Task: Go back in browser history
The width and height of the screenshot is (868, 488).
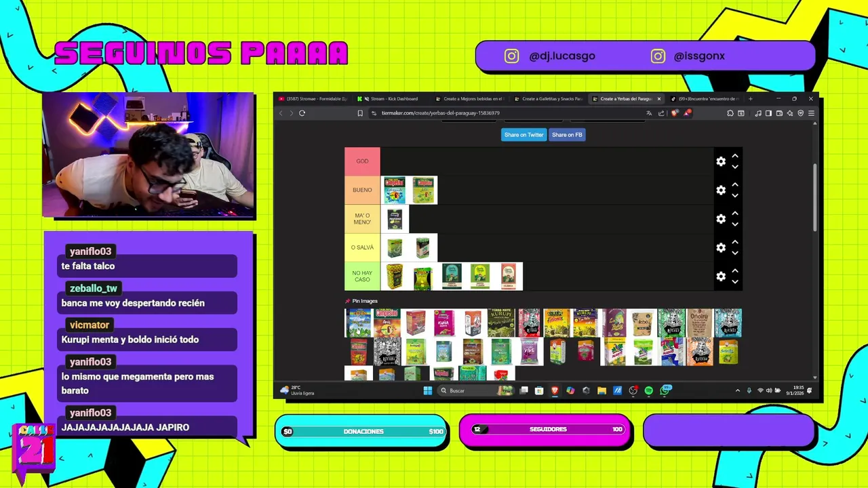Action: point(281,113)
